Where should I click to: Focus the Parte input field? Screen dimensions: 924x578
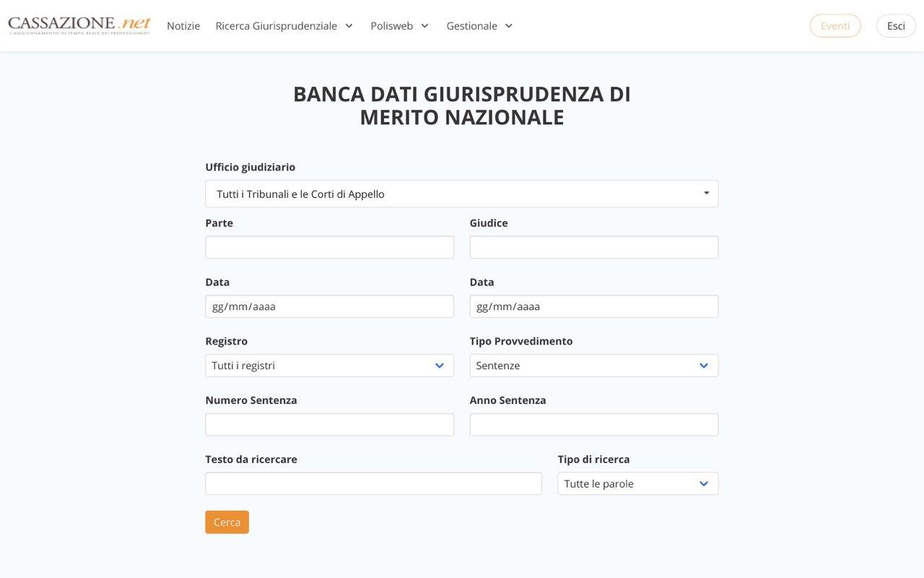[x=330, y=247]
